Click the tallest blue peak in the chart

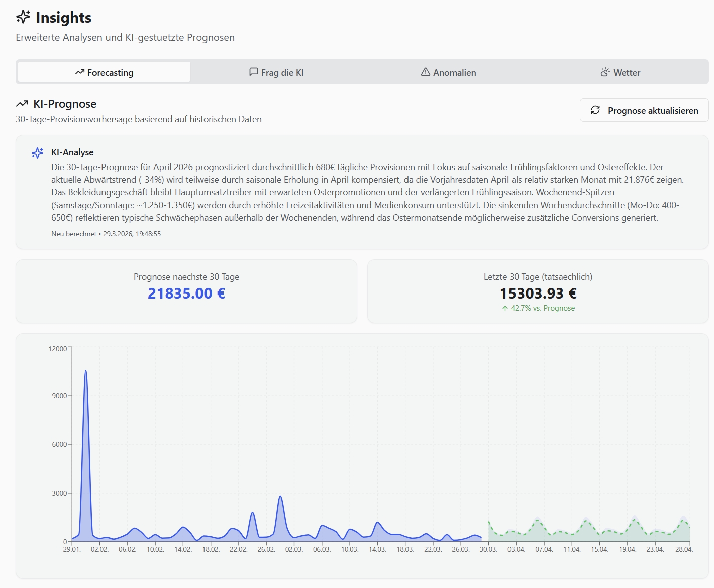point(86,372)
